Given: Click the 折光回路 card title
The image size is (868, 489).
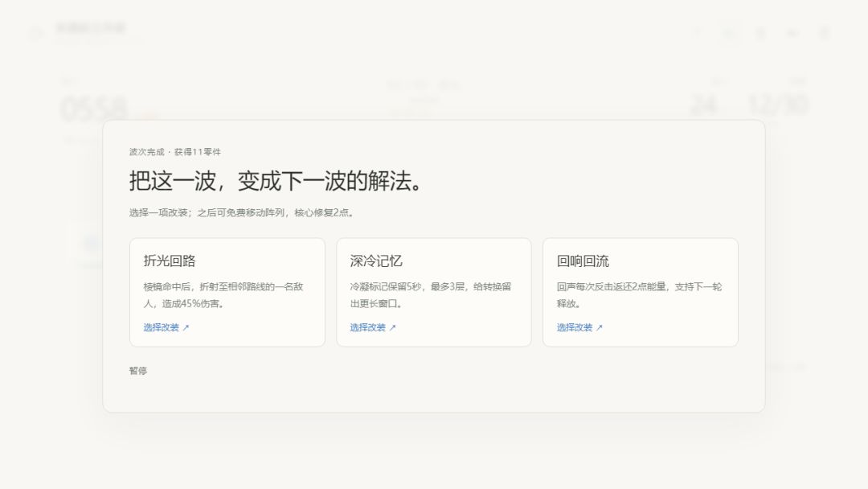Looking at the screenshot, I should tap(170, 261).
